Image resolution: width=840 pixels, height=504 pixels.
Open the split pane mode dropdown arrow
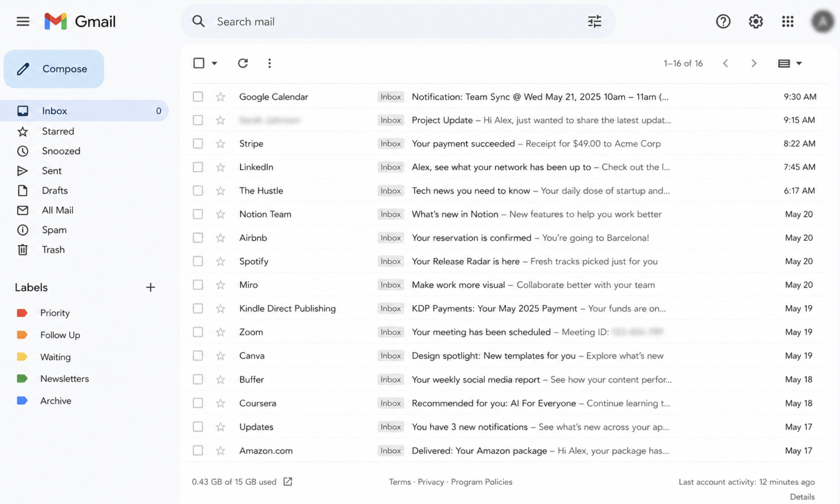799,63
